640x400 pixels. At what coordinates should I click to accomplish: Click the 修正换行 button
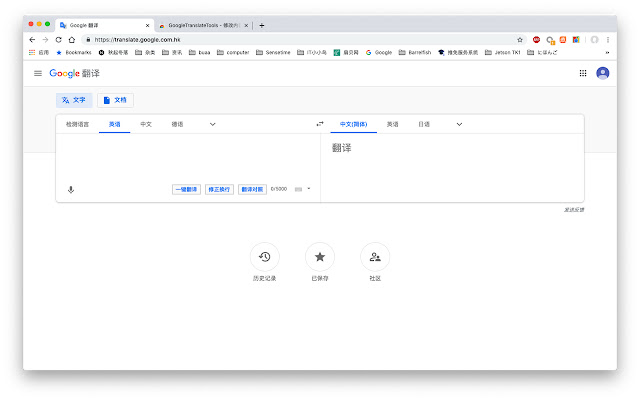pyautogui.click(x=220, y=189)
